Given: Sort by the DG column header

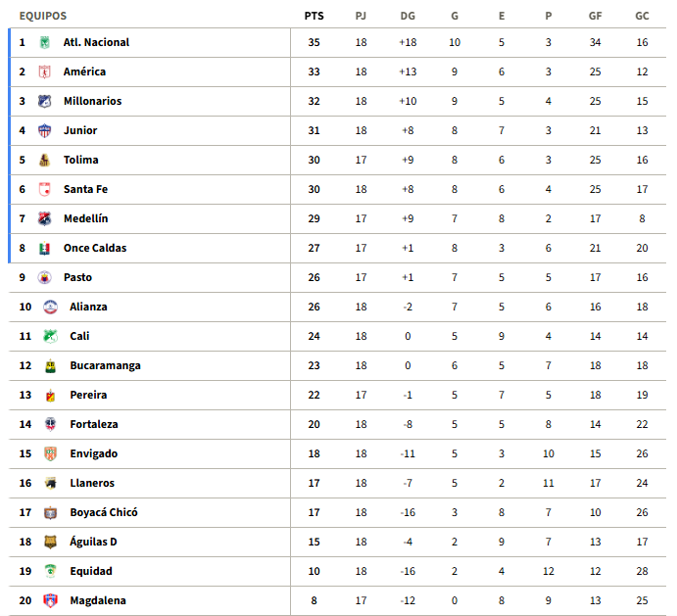Looking at the screenshot, I should coord(408,16).
